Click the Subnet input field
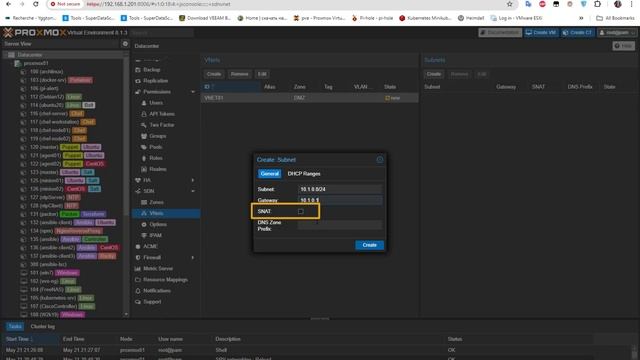Screen dimensions: 640x360 click(340, 189)
